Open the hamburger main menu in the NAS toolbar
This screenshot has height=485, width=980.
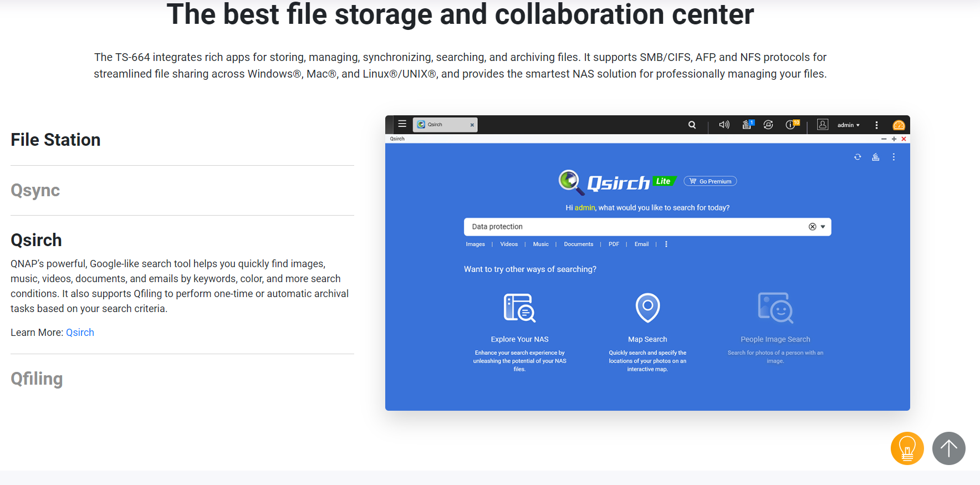point(402,124)
